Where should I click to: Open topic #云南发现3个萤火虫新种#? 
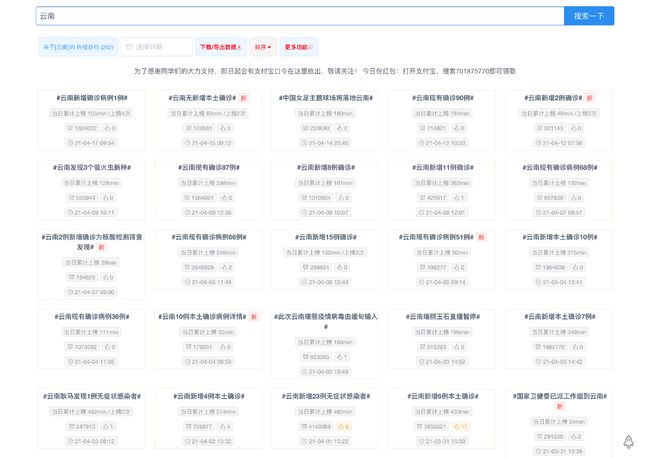92,168
